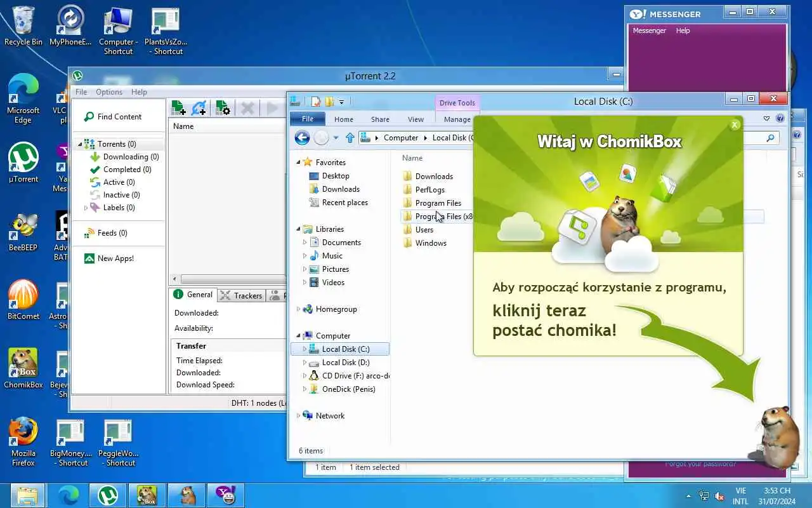This screenshot has width=812, height=508.
Task: Open the View ribbon tab
Action: (x=416, y=119)
